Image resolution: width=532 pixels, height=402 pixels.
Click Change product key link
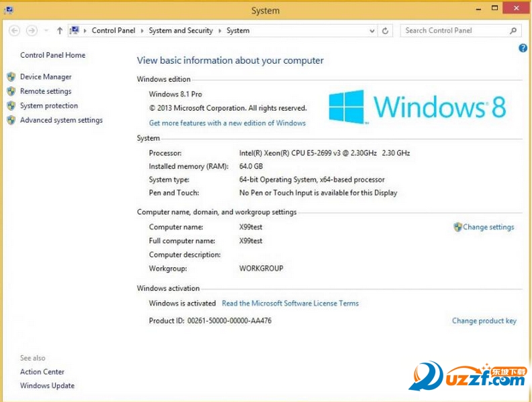pos(484,321)
